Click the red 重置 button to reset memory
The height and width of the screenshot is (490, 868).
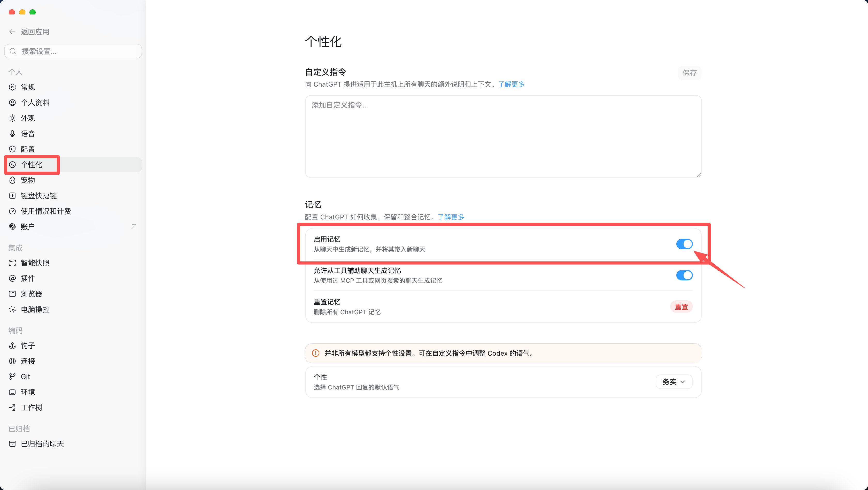(681, 307)
